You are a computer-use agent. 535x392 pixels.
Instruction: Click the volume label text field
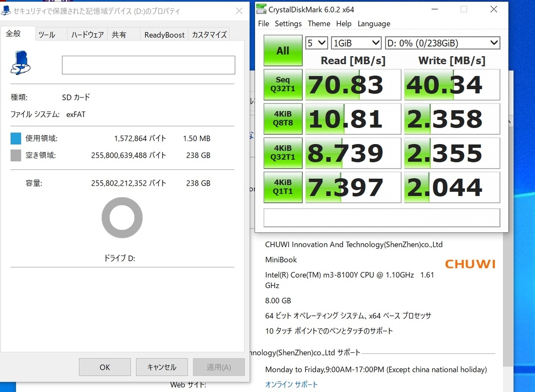[x=148, y=65]
